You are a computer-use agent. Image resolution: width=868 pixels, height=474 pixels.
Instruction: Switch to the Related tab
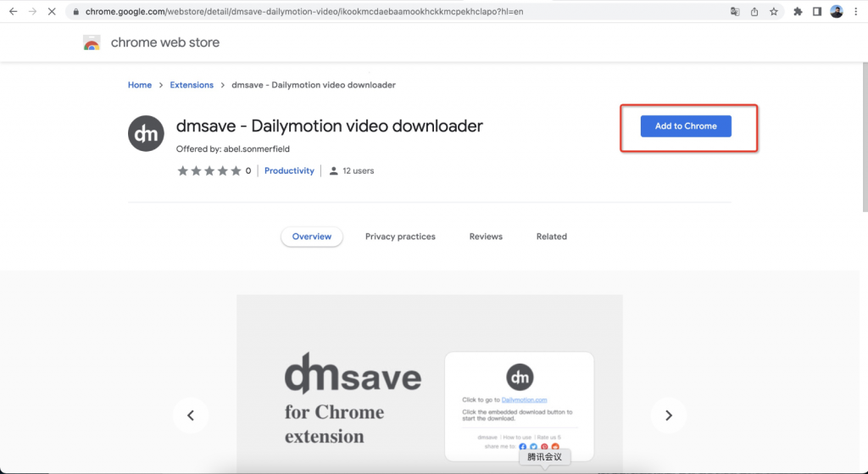pos(551,237)
